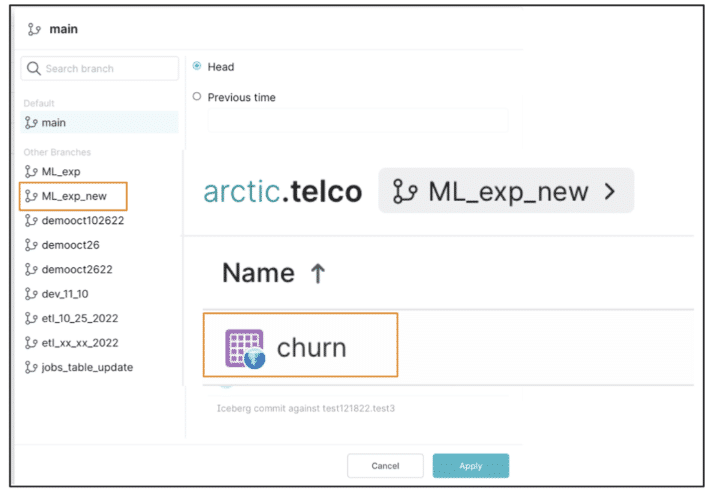Click the branch icon next to demooct26
The height and width of the screenshot is (500, 708).
tap(31, 245)
